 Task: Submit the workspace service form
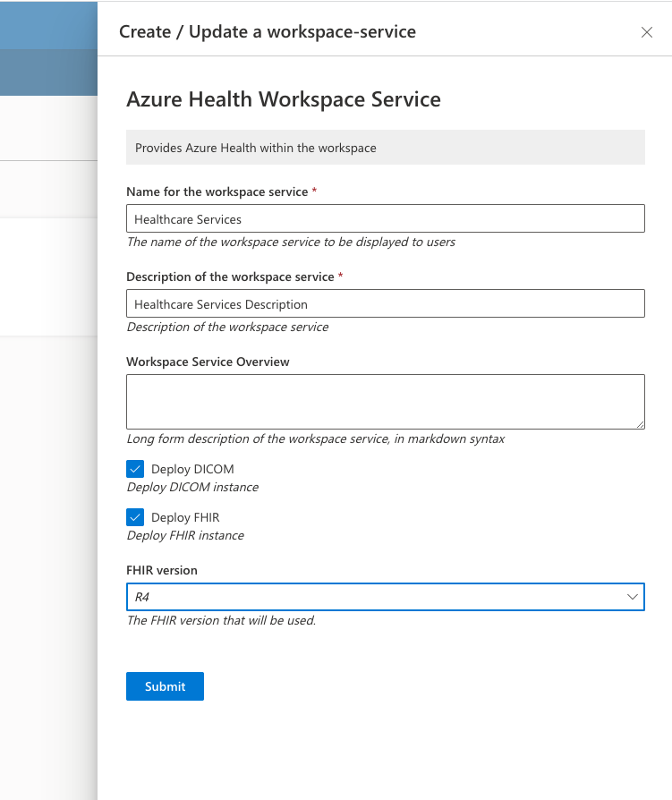tap(165, 685)
